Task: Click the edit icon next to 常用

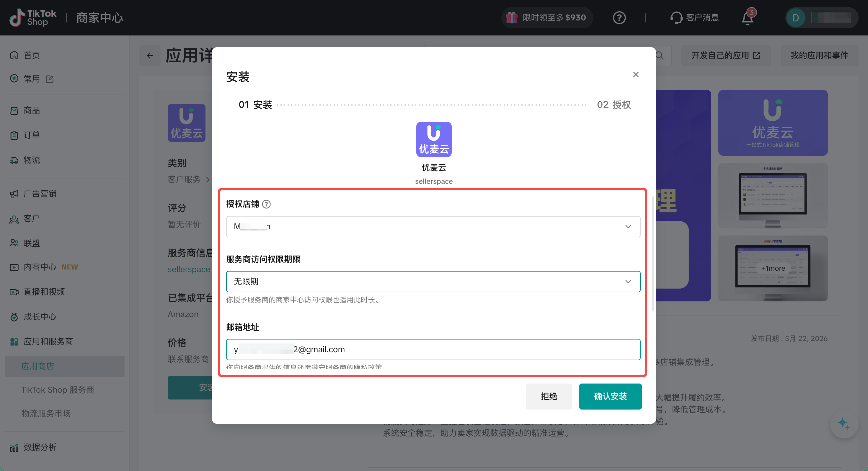Action: pos(50,79)
